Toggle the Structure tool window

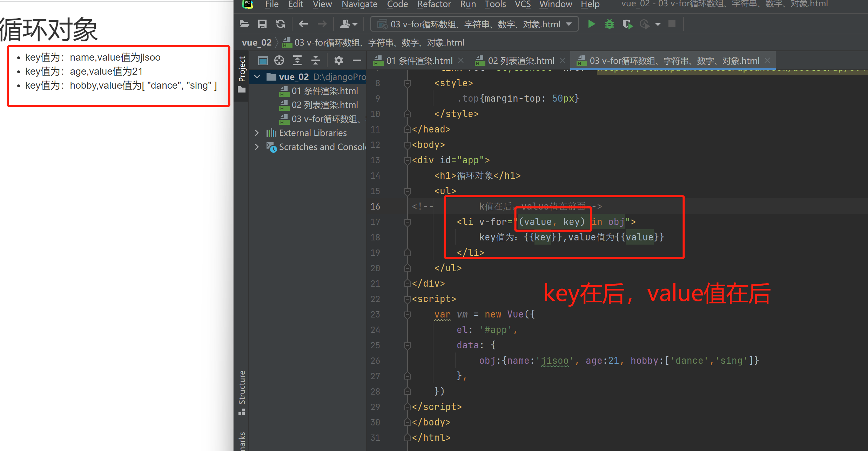click(x=242, y=387)
